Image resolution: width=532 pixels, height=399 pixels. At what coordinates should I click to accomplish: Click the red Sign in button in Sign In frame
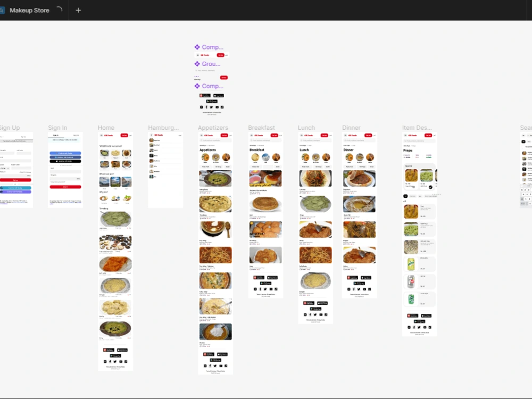tap(65, 187)
